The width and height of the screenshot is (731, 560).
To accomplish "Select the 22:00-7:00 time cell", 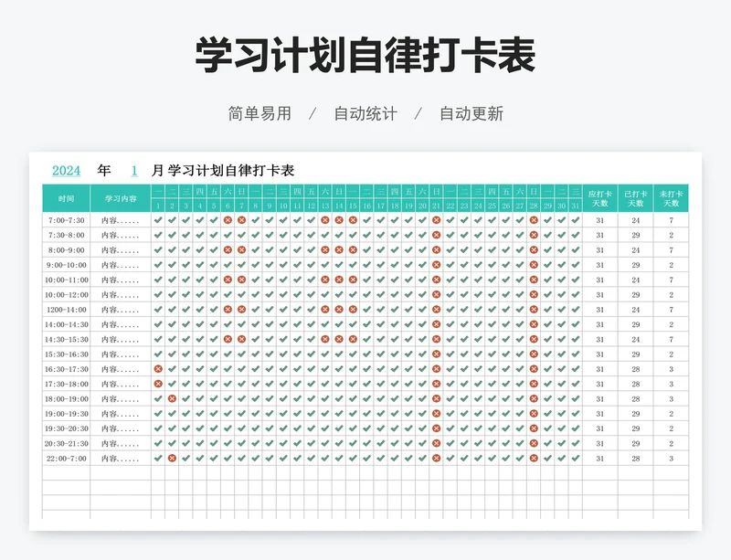I will point(66,459).
